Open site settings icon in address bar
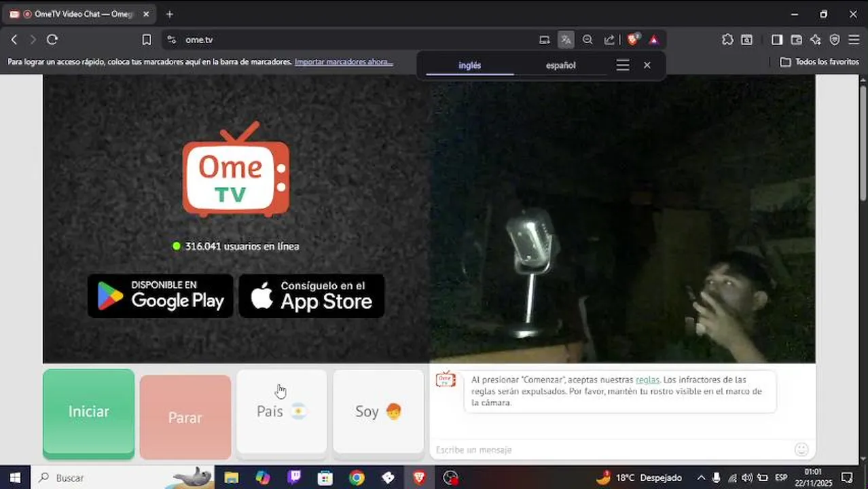868x489 pixels. coord(171,39)
